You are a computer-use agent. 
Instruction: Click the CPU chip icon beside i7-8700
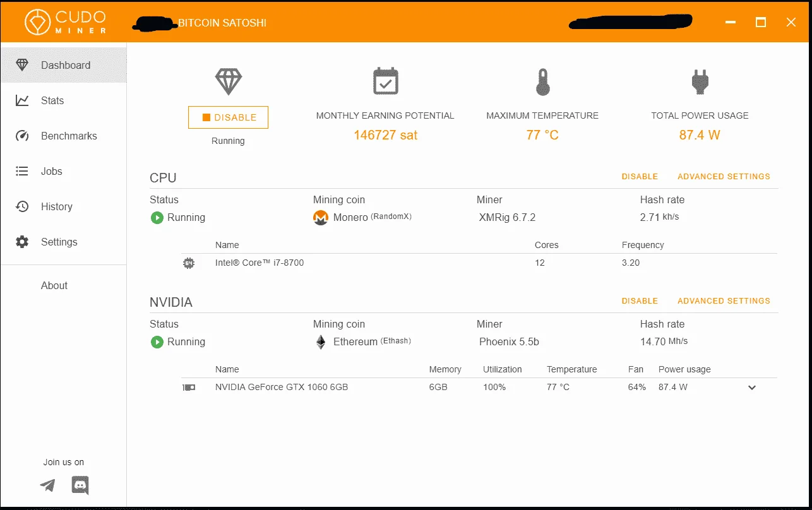[188, 263]
